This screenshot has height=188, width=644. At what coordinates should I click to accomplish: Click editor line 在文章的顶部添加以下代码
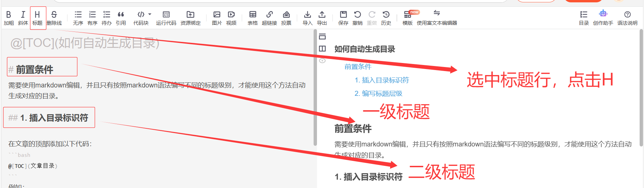(50, 144)
